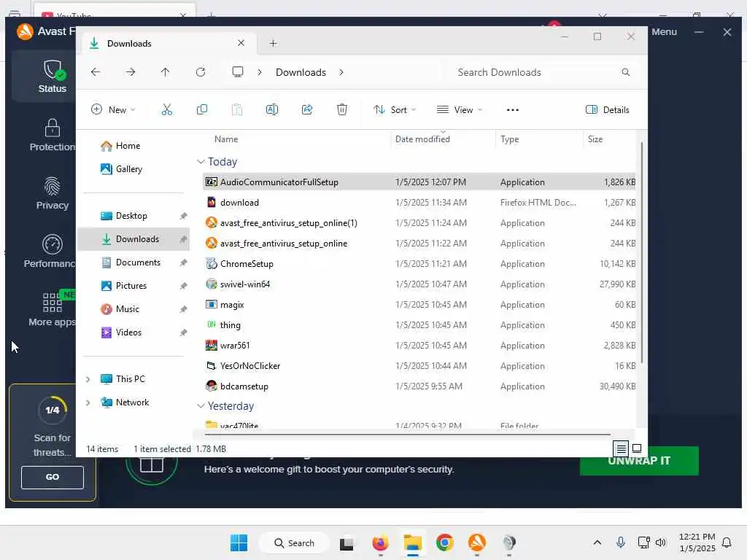Open Firefox from the taskbar
Viewport: 747px width, 560px height.
pos(380,542)
